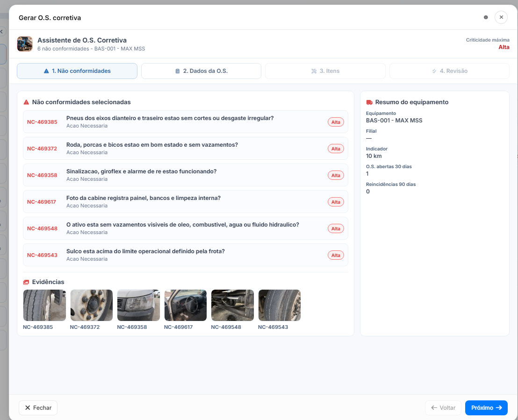Click the O.S. abertas 30 dias label
This screenshot has height=420, width=518.
(389, 167)
